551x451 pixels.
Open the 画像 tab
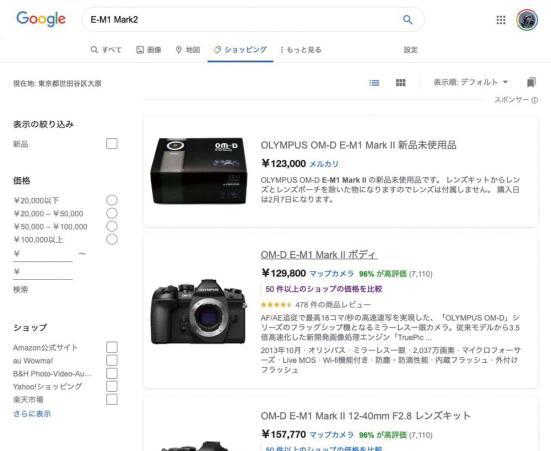(x=149, y=50)
